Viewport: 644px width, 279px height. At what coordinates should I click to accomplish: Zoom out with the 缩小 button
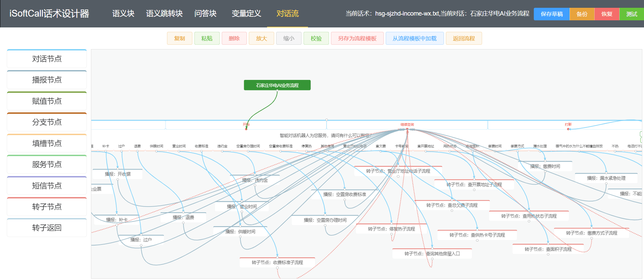coord(289,38)
